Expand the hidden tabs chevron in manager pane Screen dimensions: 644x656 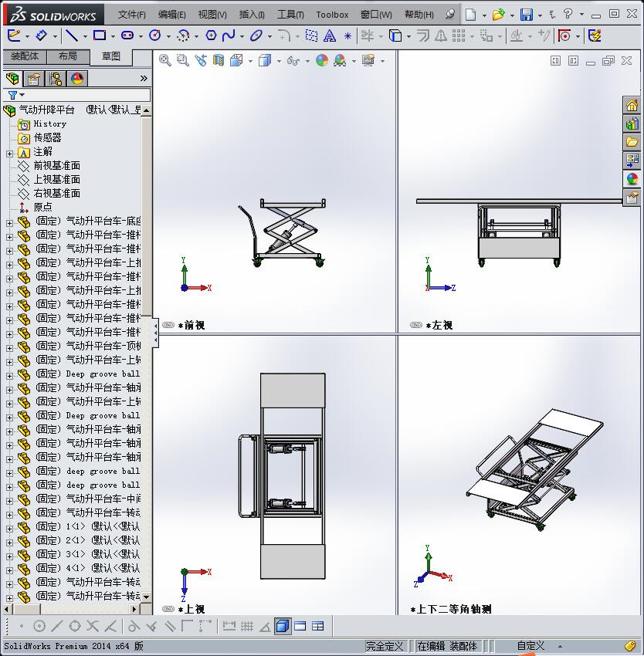[144, 78]
